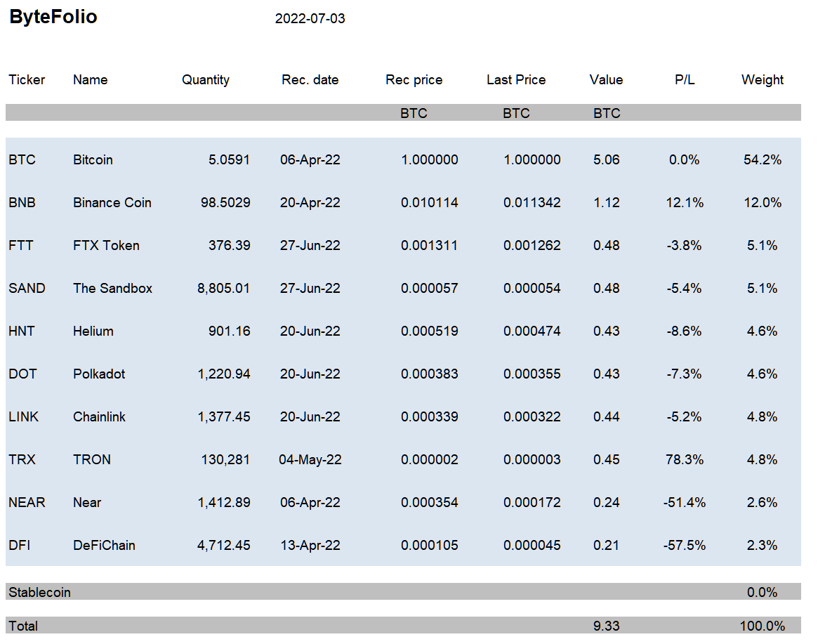Select quantity 376.39
The height and width of the screenshot is (644, 818).
pyautogui.click(x=229, y=245)
